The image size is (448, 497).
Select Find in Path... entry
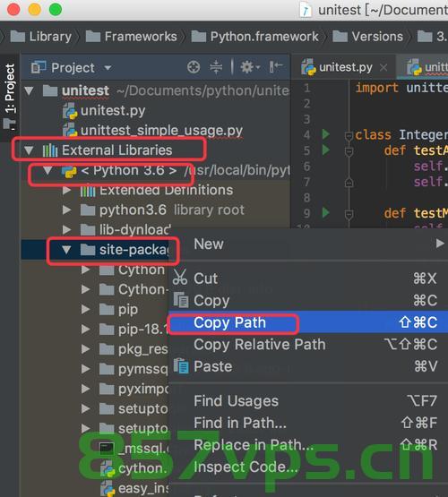[x=308, y=423]
